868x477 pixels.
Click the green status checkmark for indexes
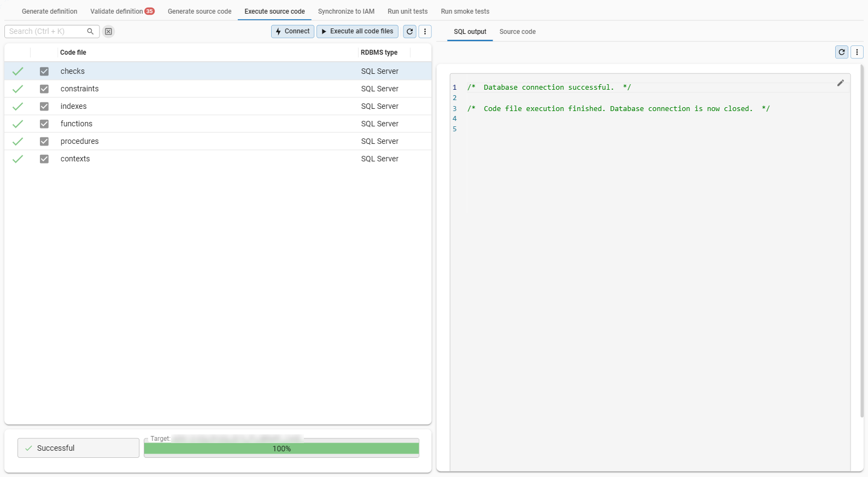(18, 106)
